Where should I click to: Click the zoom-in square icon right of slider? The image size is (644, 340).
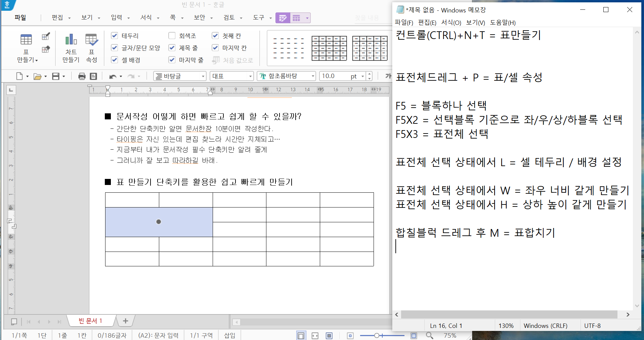414,336
